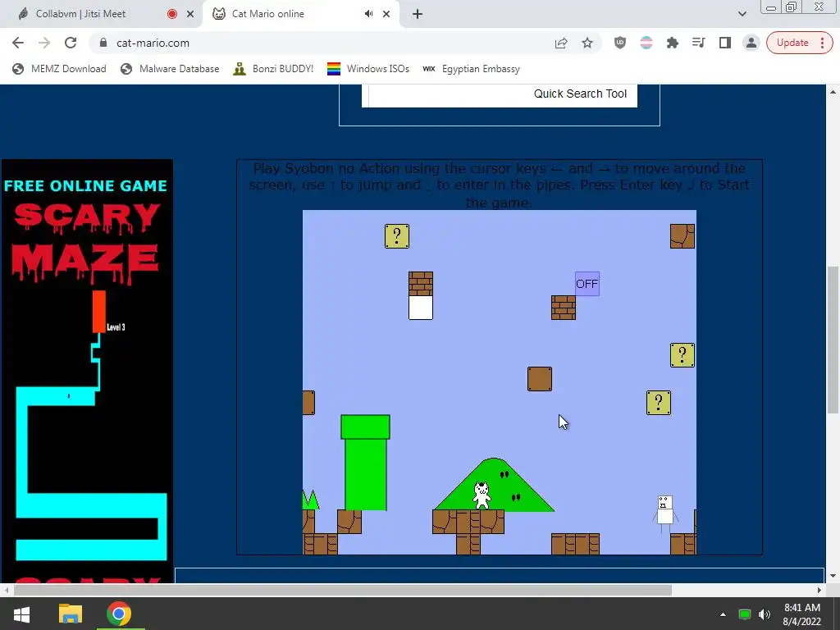
Task: Click the Quick Search Tool field
Action: pos(500,95)
